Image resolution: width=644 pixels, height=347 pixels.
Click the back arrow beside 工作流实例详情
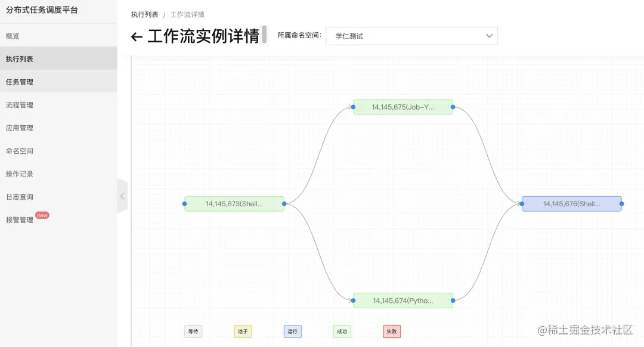pos(137,37)
